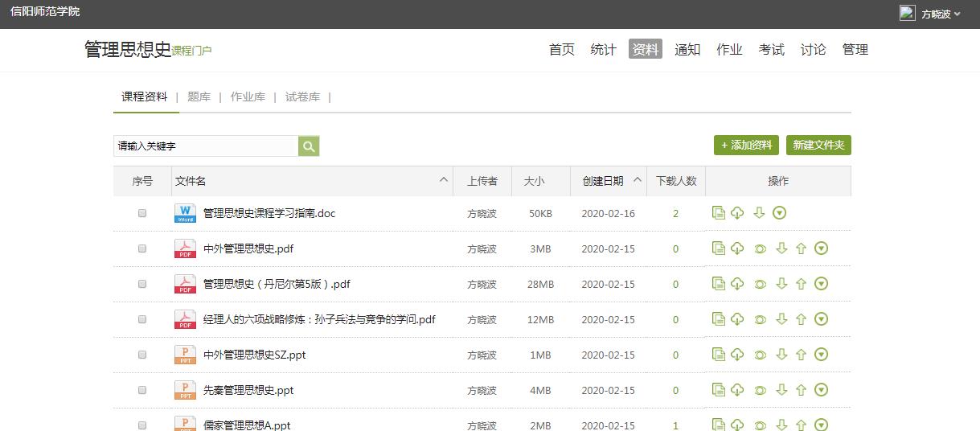
Task: Expand circled arrow menu for 经理人的六项战略修炼 pdf
Action: (x=821, y=319)
